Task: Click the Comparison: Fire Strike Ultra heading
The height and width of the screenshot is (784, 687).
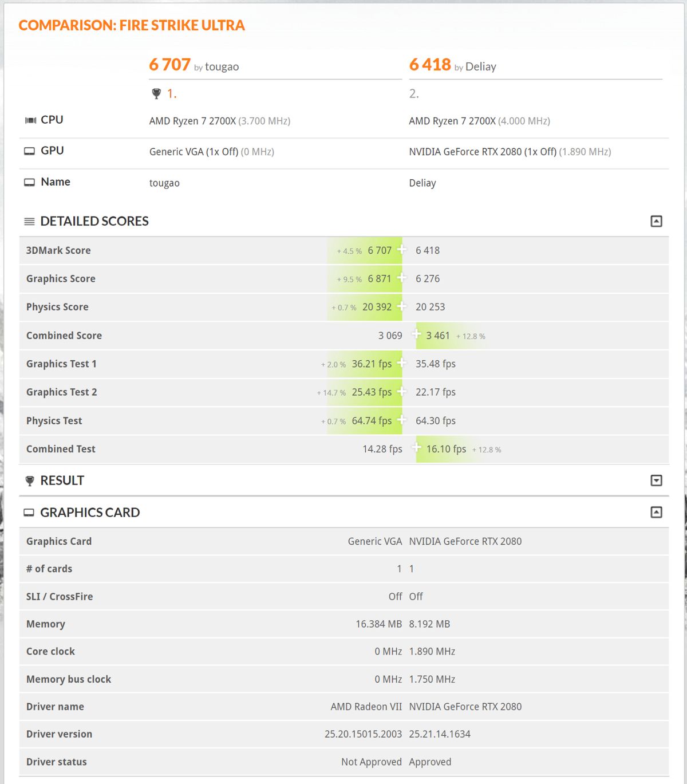Action: 132,25
